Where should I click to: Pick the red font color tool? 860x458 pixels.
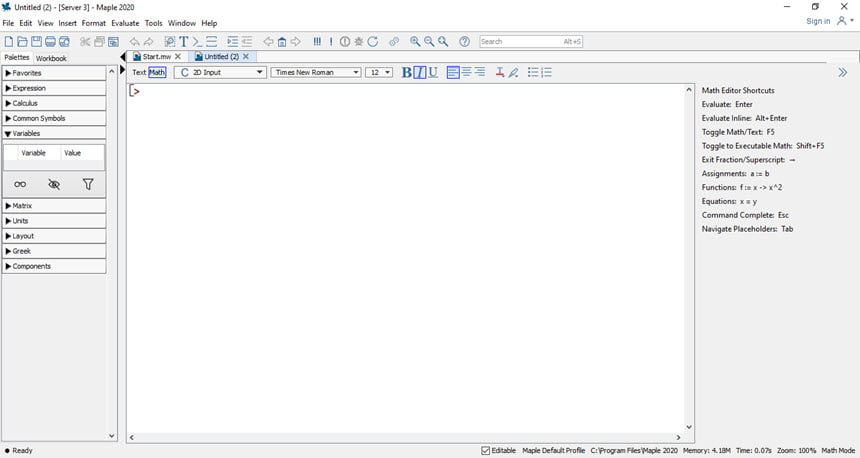click(x=500, y=72)
